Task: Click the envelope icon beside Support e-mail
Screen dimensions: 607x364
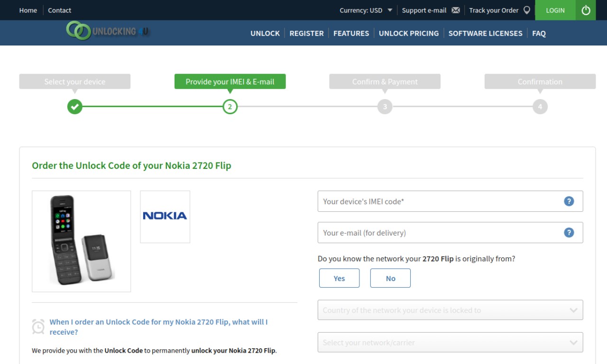Action: (x=456, y=10)
